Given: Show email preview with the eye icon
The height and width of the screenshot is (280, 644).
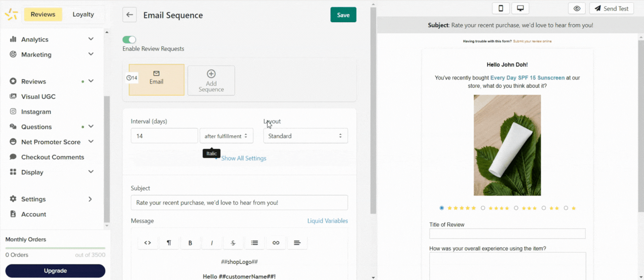Looking at the screenshot, I should tap(576, 9).
